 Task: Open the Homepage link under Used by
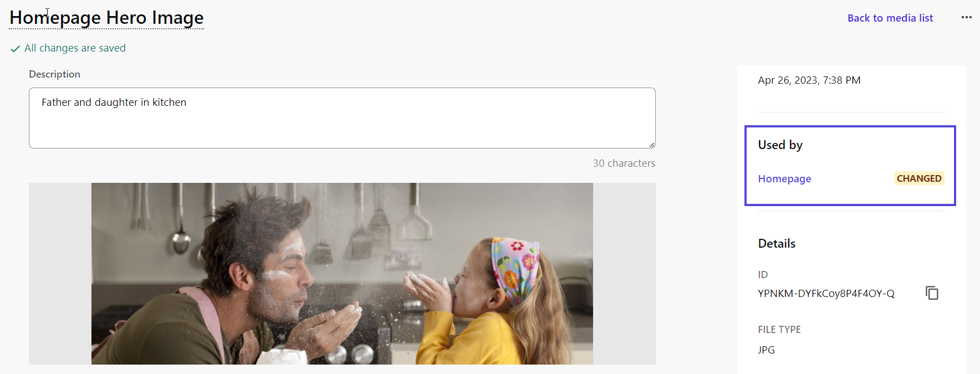[784, 178]
